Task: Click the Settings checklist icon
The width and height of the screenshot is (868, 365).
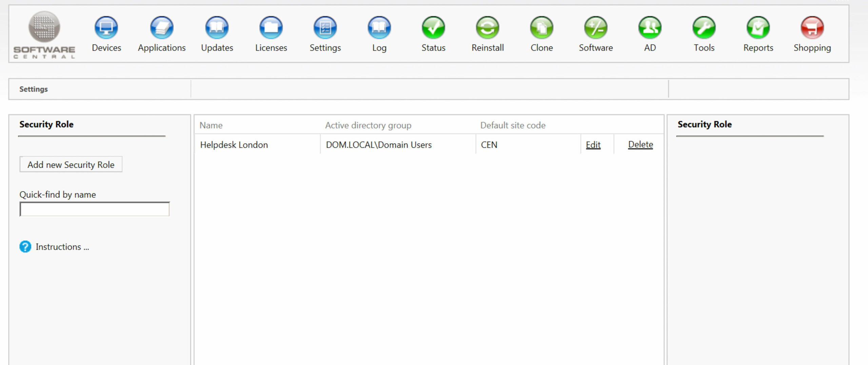Action: (x=325, y=28)
